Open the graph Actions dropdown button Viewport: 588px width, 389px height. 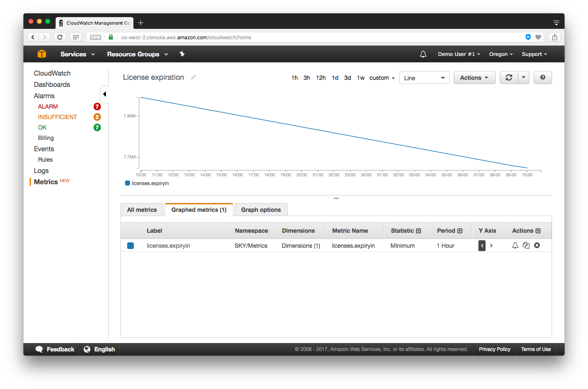[x=475, y=78]
